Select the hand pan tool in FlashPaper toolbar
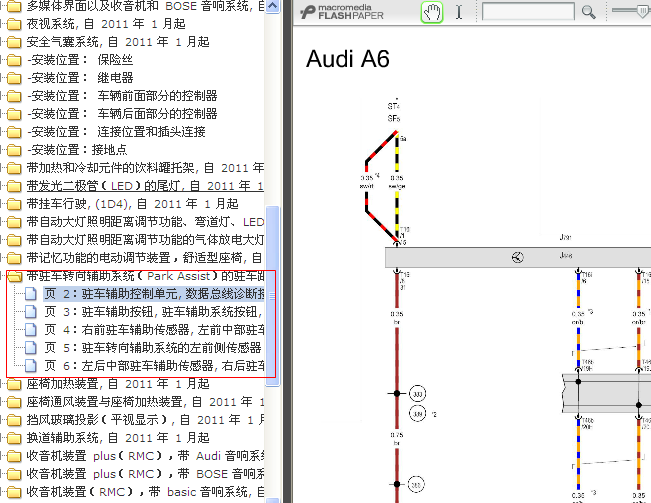The height and width of the screenshot is (503, 651). click(x=432, y=12)
